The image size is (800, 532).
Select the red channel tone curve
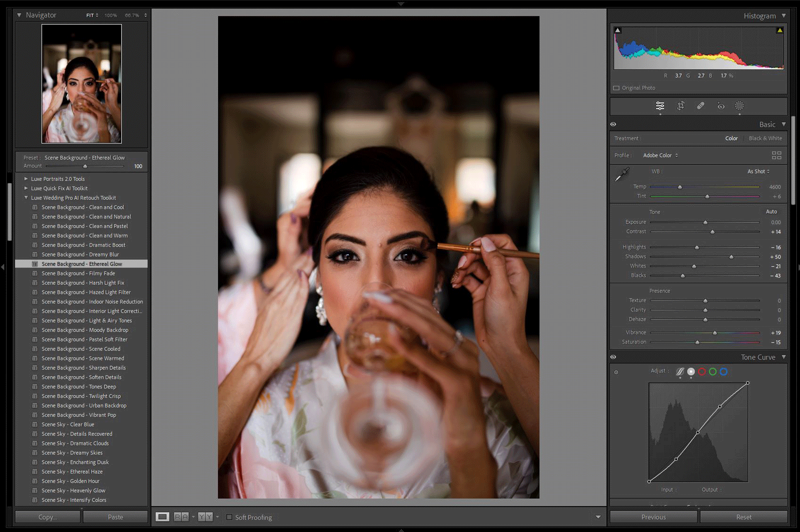click(x=702, y=372)
